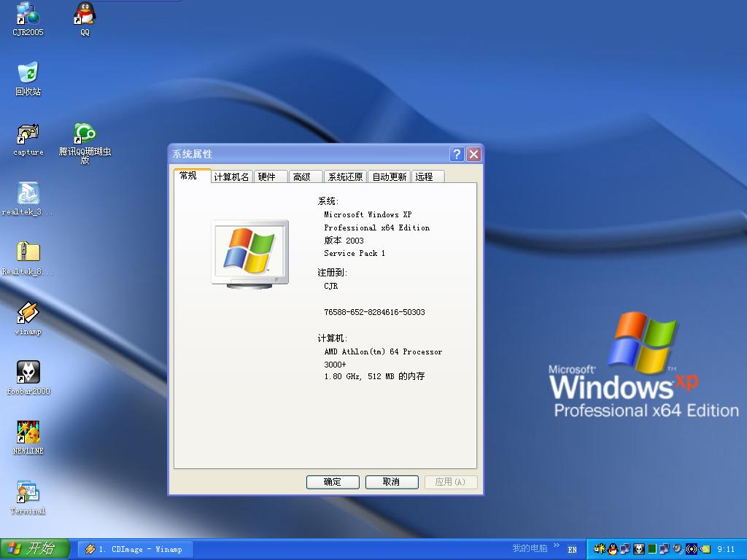This screenshot has width=747, height=560.
Task: Switch to the 计算机名 tab
Action: pos(231,176)
